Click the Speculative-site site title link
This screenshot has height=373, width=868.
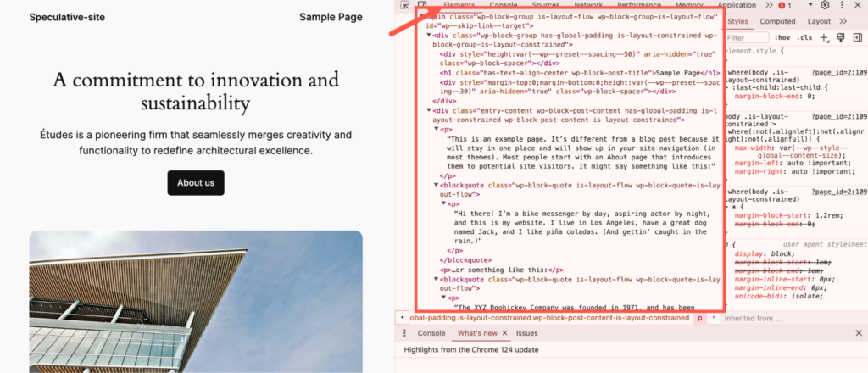[x=67, y=17]
